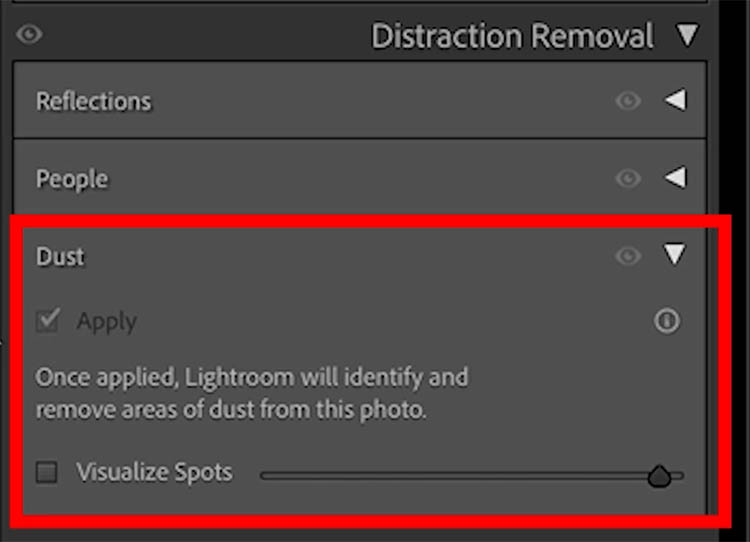Click the Apply text label

click(x=106, y=322)
